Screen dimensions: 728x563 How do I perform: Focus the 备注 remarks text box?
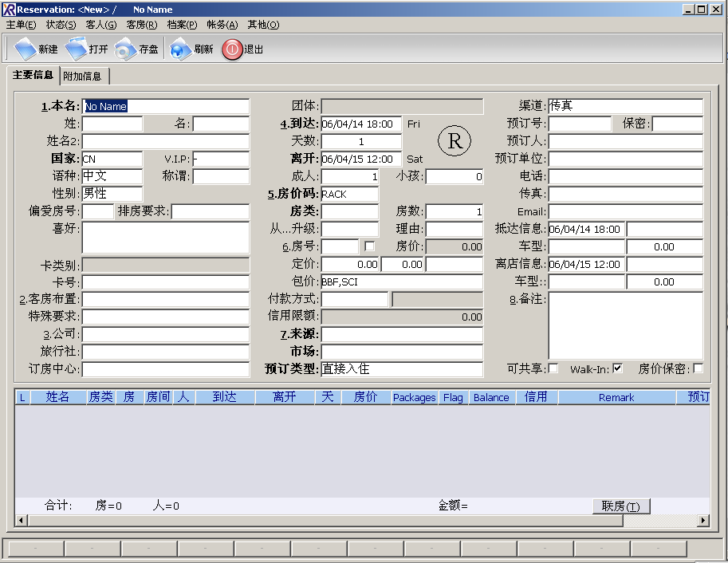625,325
